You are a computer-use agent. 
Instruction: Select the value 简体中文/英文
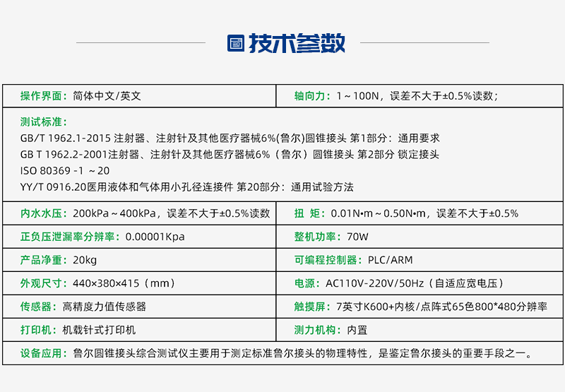coord(107,96)
